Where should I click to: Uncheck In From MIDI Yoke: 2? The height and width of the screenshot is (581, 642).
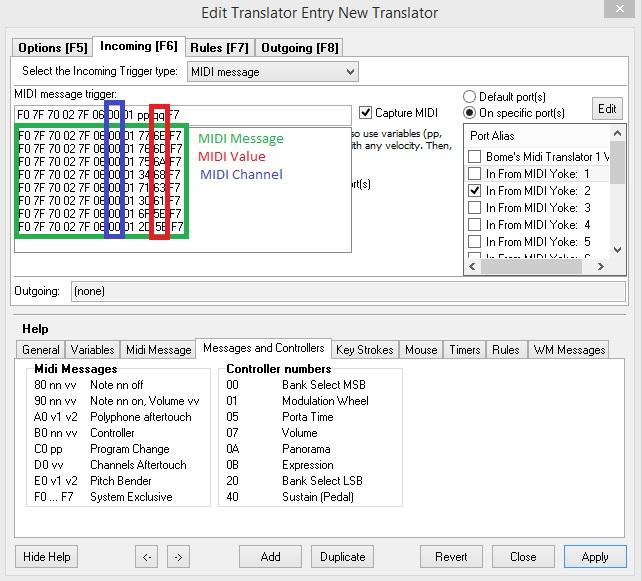[x=475, y=191]
